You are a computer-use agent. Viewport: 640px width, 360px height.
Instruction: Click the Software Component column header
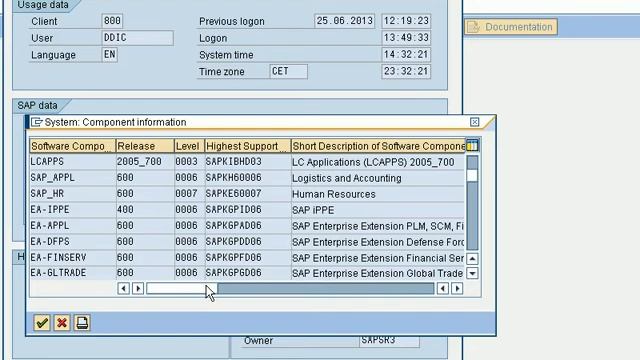click(73, 146)
